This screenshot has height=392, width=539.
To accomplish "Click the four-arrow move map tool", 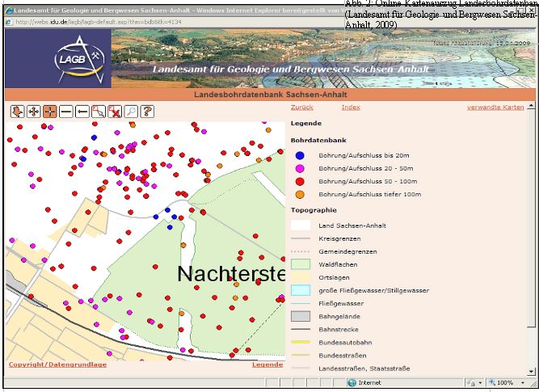I will [32, 112].
